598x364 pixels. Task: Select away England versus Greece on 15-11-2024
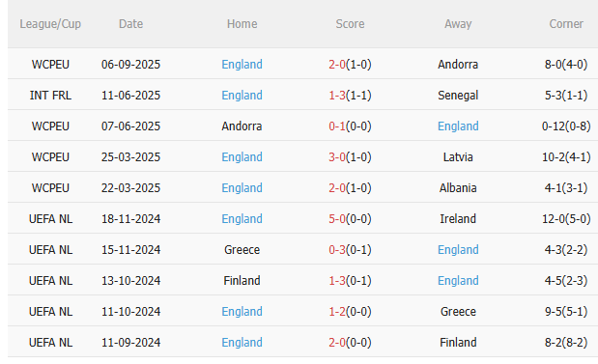click(458, 249)
